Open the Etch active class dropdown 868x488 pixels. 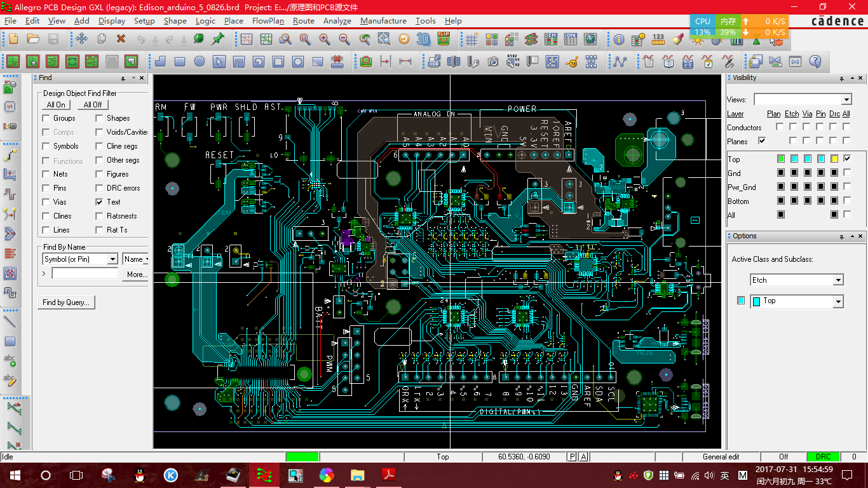(x=838, y=280)
